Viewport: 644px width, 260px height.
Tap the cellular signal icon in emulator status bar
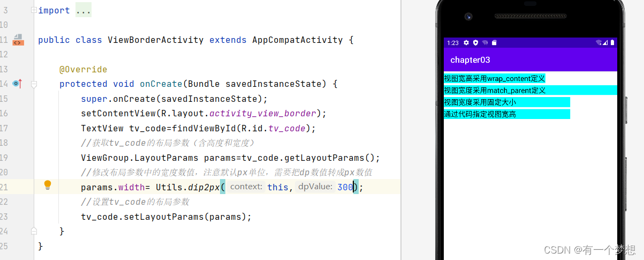pos(606,42)
